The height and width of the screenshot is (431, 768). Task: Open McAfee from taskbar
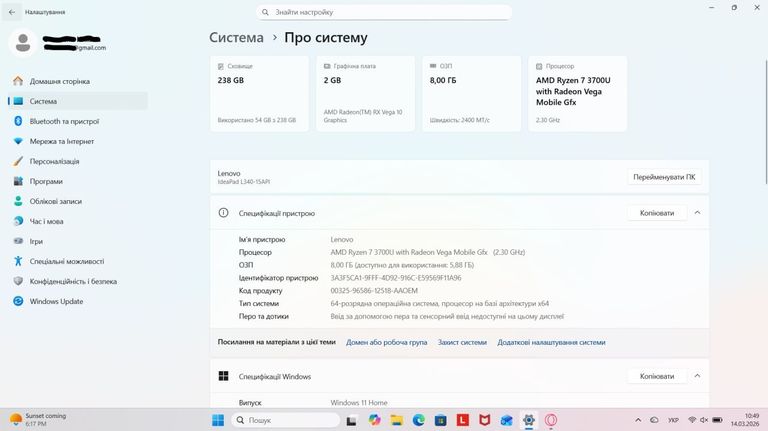click(x=484, y=420)
